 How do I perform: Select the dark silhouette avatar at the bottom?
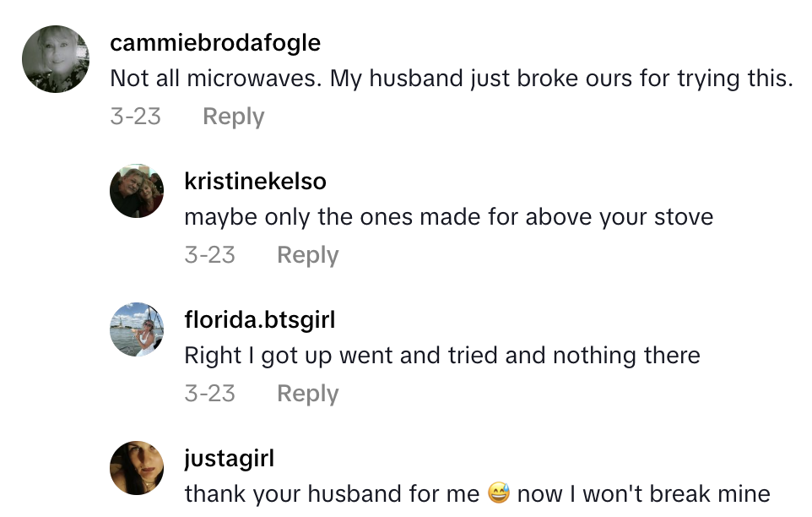coord(136,468)
